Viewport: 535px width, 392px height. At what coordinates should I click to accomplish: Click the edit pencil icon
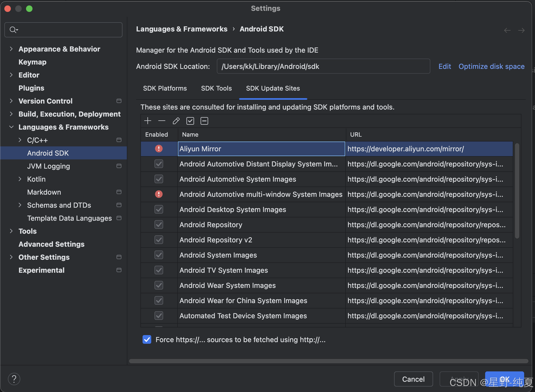pos(176,121)
